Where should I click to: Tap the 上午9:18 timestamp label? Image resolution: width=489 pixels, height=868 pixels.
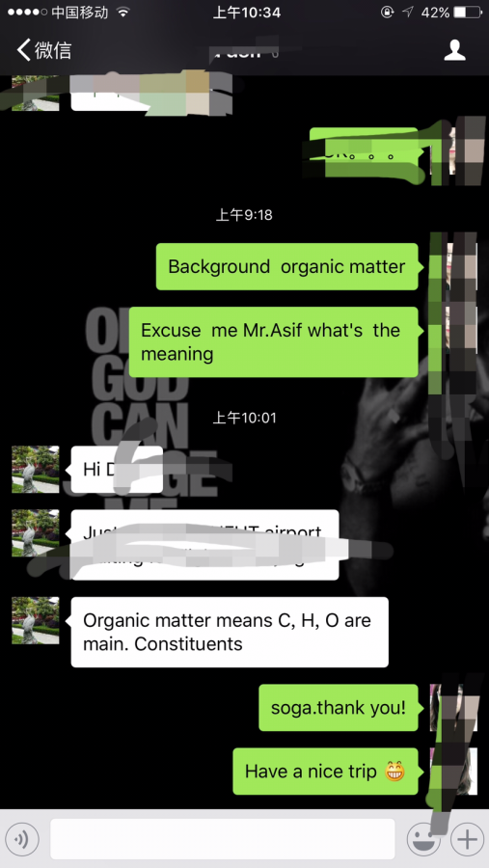pos(244,214)
